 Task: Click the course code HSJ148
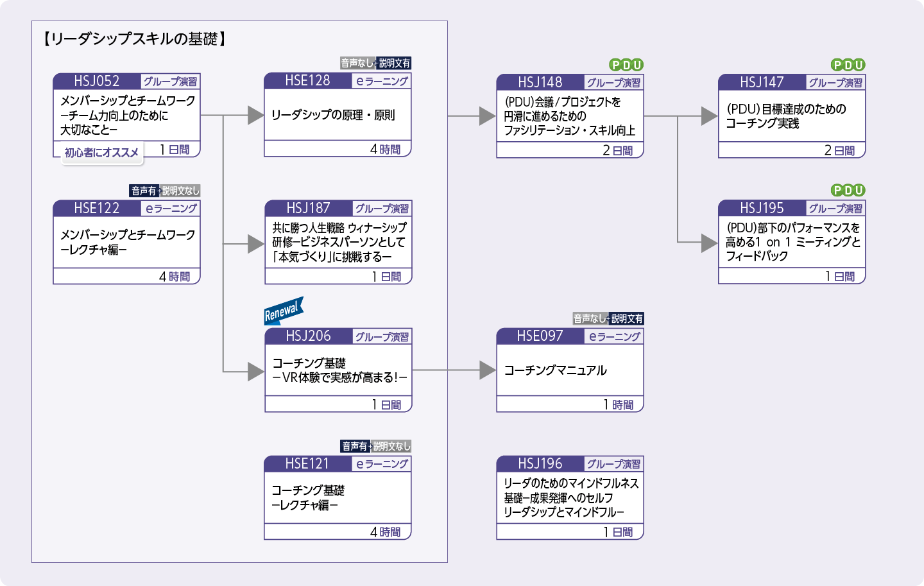coord(540,82)
